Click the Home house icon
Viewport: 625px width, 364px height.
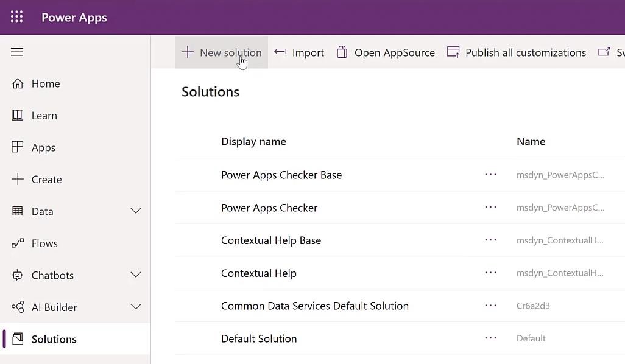pyautogui.click(x=18, y=83)
